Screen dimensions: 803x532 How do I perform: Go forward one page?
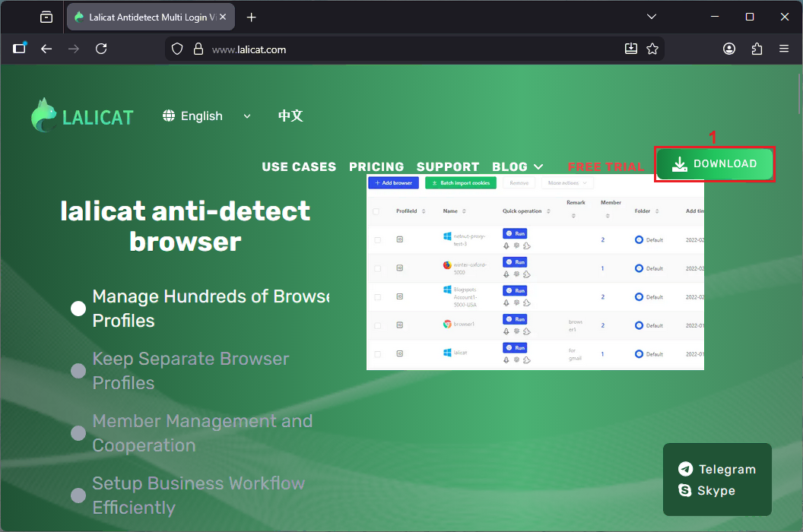coord(74,49)
